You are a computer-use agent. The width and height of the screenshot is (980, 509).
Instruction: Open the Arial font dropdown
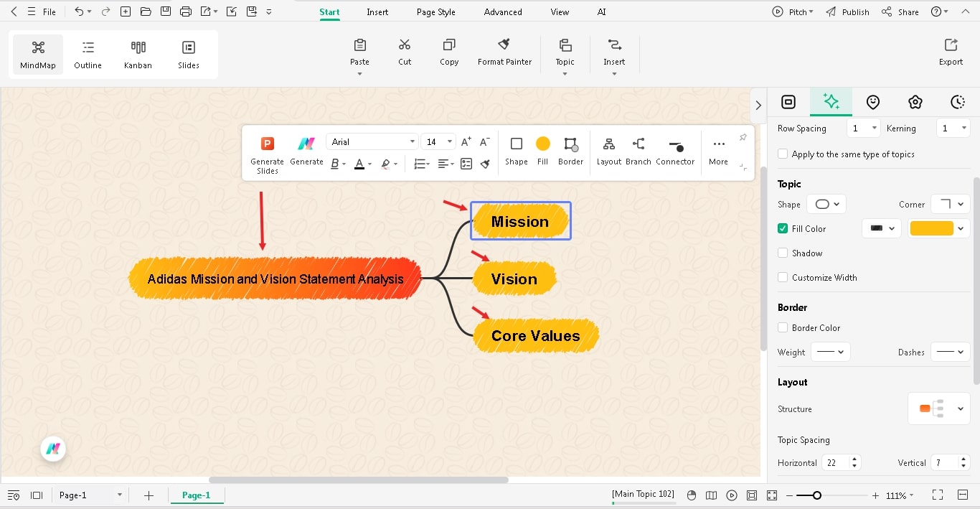click(x=372, y=141)
